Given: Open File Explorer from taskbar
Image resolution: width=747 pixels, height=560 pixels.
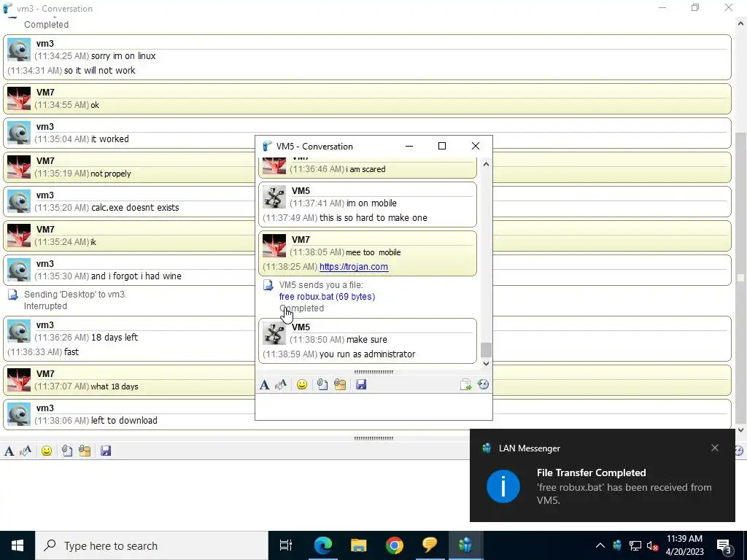Looking at the screenshot, I should pos(359,545).
